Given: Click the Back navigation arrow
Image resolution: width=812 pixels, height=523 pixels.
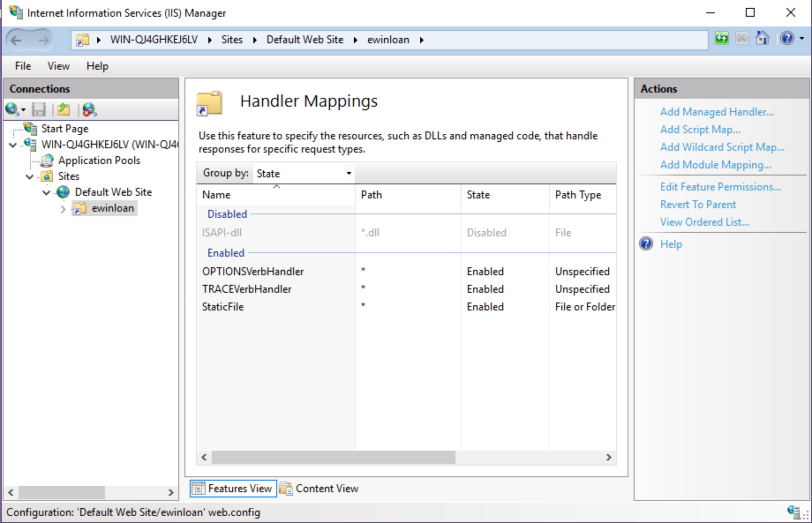Looking at the screenshot, I should tap(16, 40).
